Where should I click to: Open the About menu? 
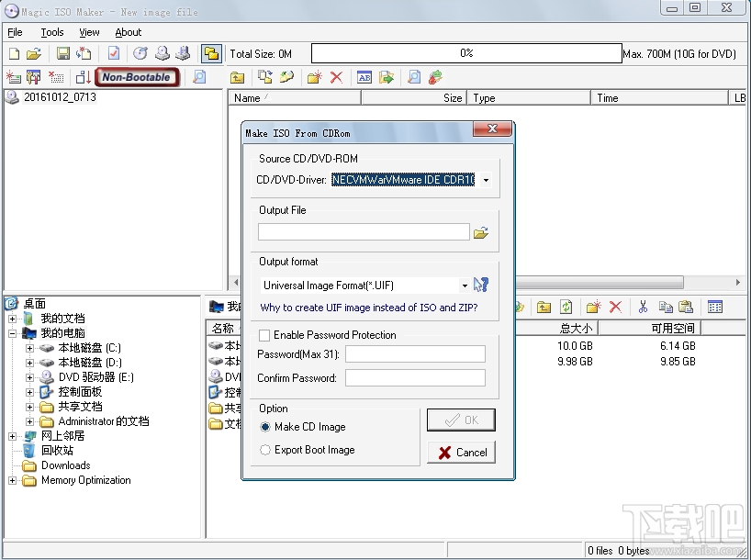(128, 32)
